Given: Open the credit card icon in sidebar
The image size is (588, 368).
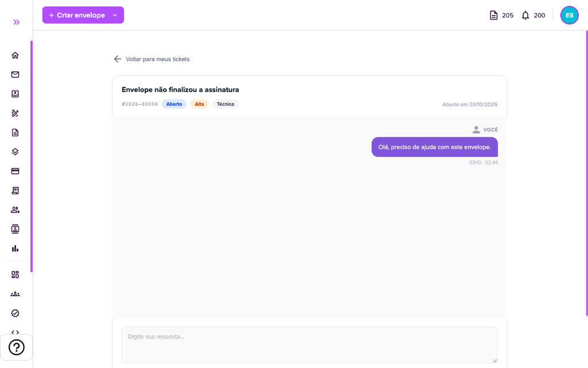Looking at the screenshot, I should tap(15, 171).
